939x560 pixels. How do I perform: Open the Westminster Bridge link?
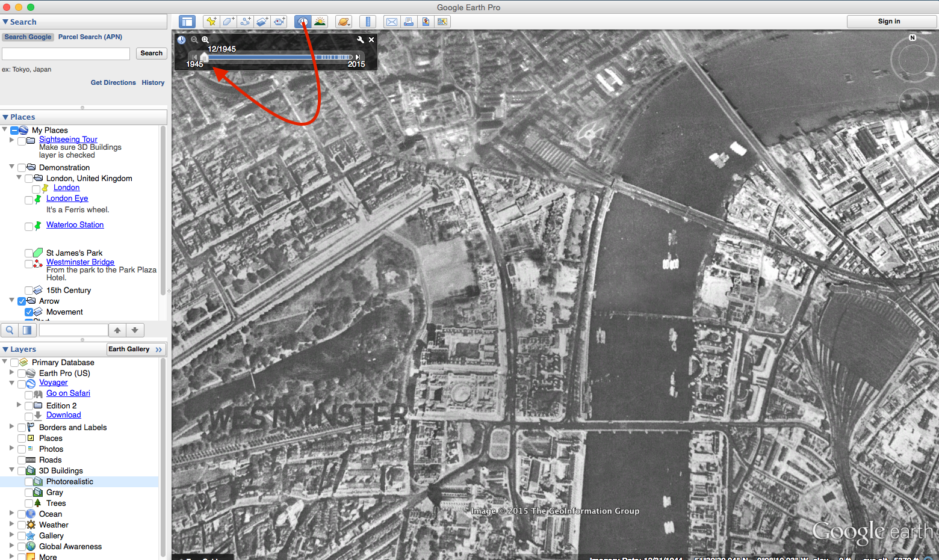coord(80,262)
